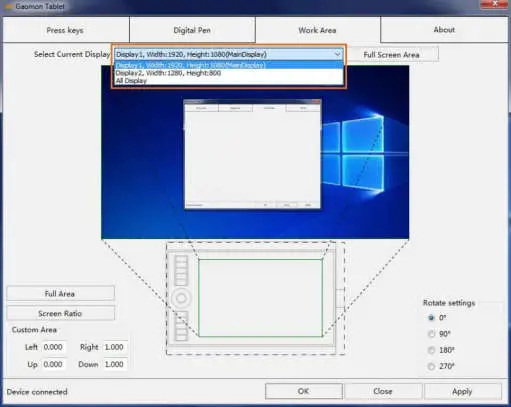Click the green work area rectangle on tablet
The height and width of the screenshot is (407, 511).
tap(260, 298)
